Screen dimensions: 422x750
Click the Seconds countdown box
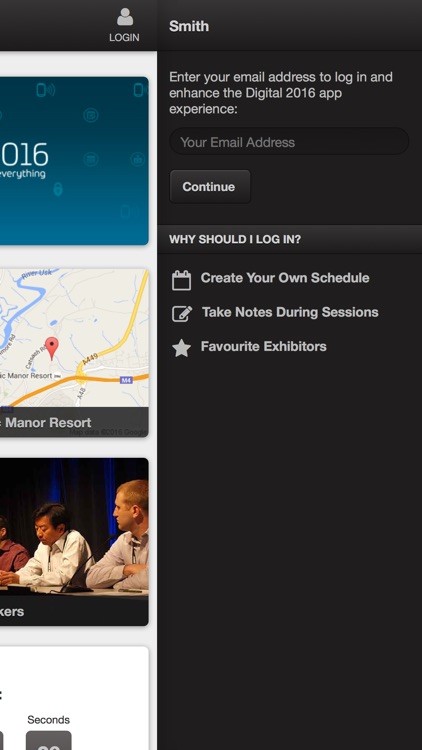click(48, 740)
